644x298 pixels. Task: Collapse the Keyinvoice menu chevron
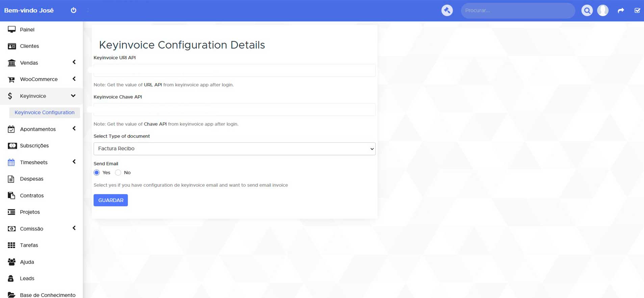click(73, 96)
